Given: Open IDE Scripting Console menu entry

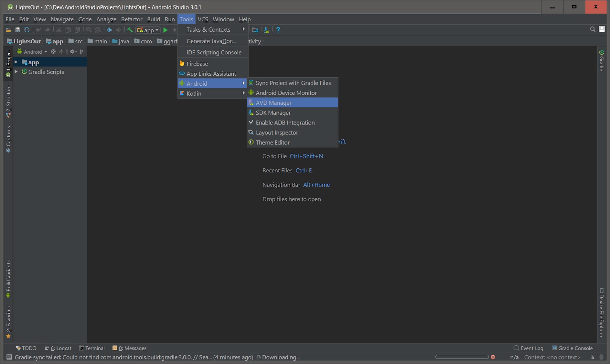Looking at the screenshot, I should pos(213,52).
